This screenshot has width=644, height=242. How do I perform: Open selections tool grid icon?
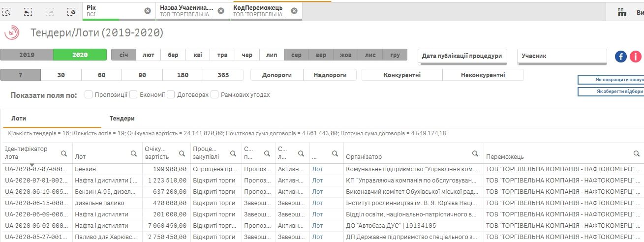[622, 13]
